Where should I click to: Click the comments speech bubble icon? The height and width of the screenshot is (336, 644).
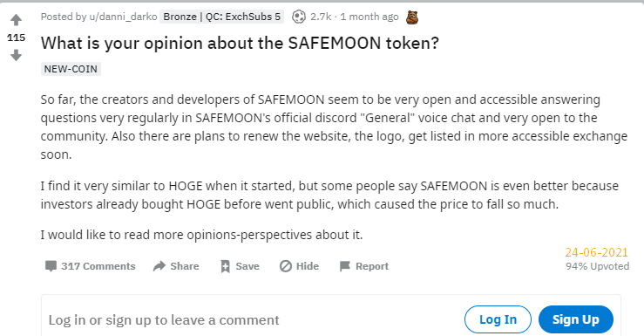click(x=51, y=266)
